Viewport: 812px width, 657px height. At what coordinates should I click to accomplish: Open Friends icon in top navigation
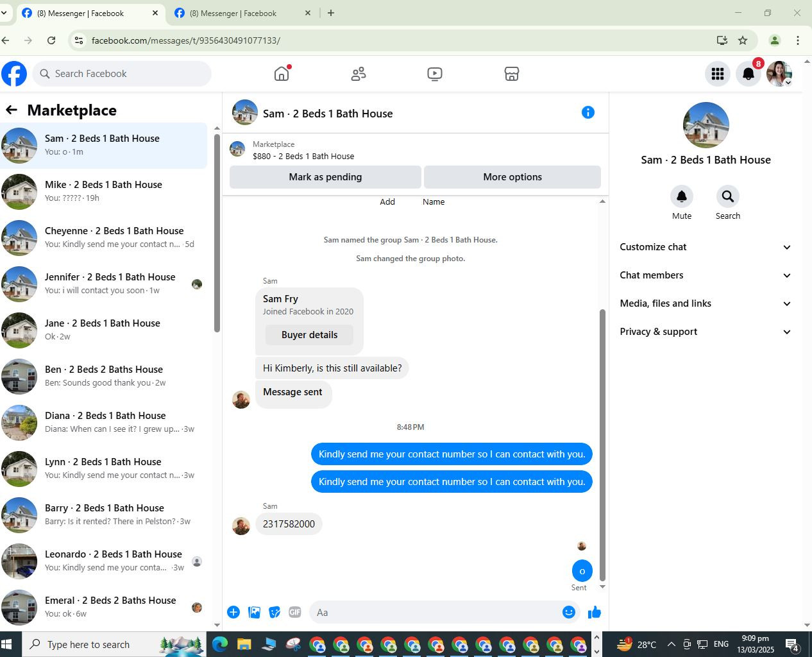[359, 74]
